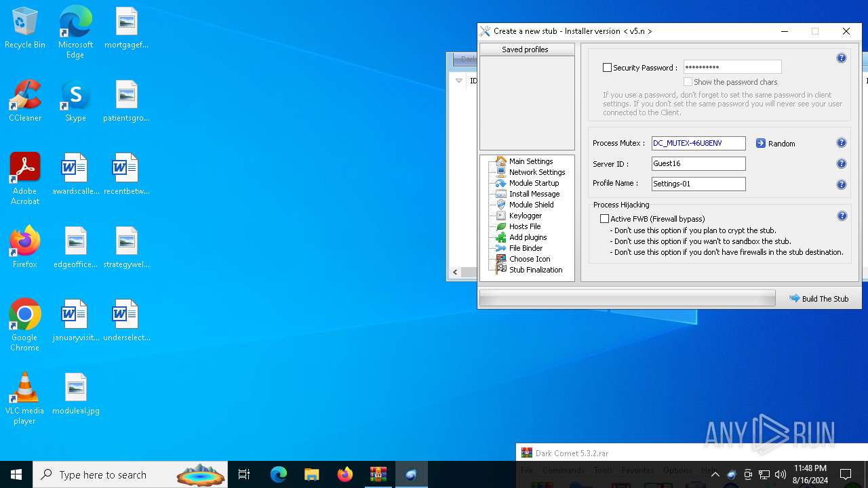Open File Explorer from taskbar
Image resolution: width=868 pixels, height=488 pixels.
[x=311, y=474]
